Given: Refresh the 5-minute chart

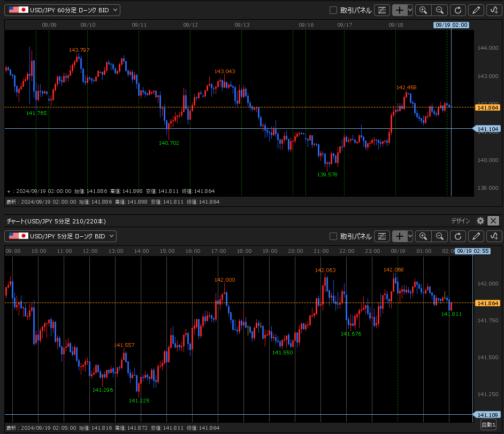Looking at the screenshot, I should pos(458,236).
